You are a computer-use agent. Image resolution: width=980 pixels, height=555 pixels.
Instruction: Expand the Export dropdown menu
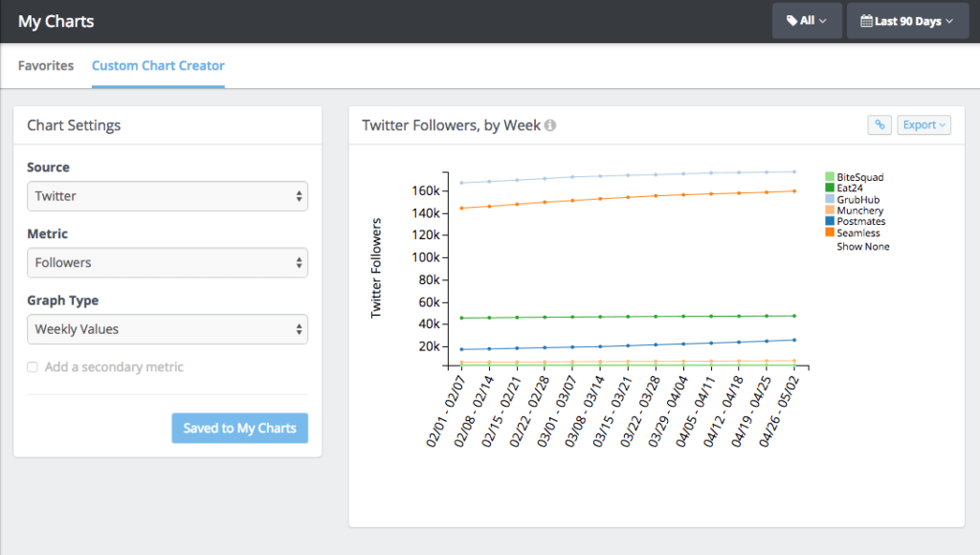click(x=924, y=124)
